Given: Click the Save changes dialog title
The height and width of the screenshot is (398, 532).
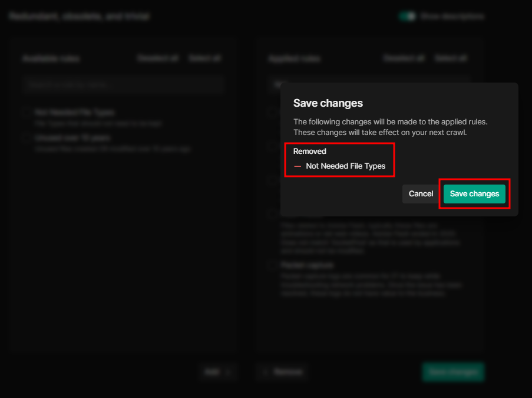Looking at the screenshot, I should tap(328, 104).
